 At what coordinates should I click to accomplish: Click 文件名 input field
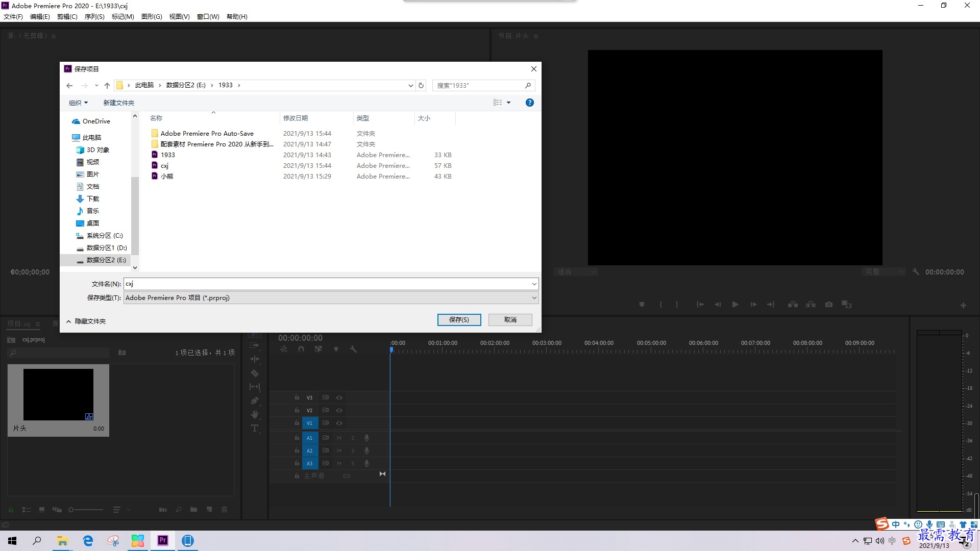pyautogui.click(x=327, y=284)
